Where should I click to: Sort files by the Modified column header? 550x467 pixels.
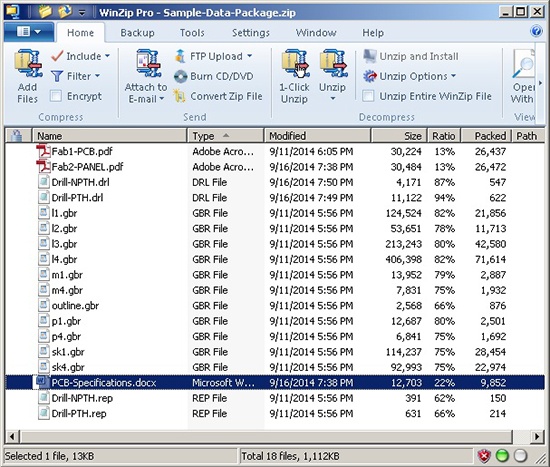[317, 136]
